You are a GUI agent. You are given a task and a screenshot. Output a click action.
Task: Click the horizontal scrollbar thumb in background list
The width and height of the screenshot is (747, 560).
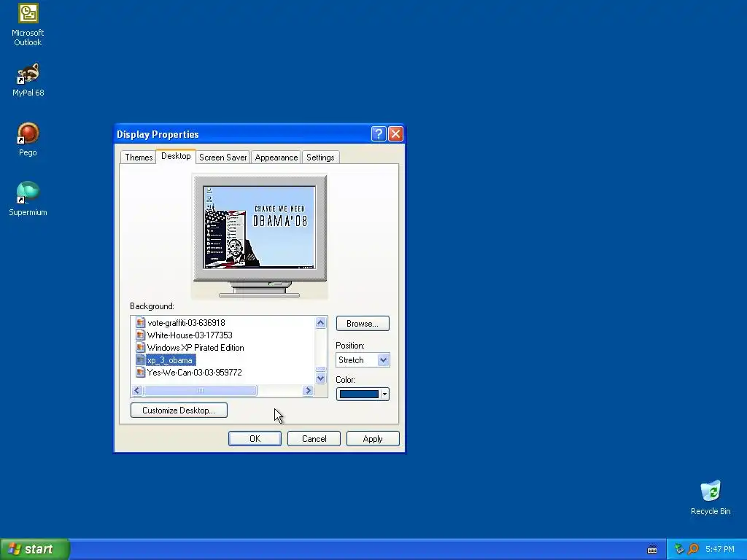tap(200, 391)
